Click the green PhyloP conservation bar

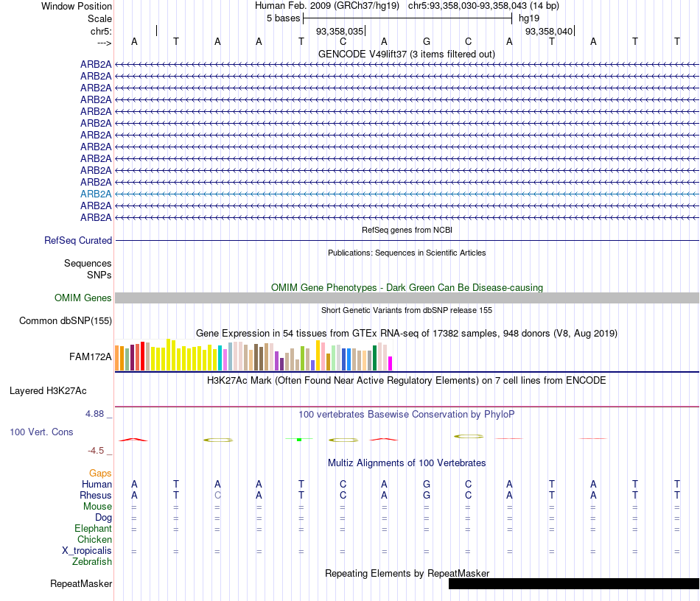click(299, 440)
